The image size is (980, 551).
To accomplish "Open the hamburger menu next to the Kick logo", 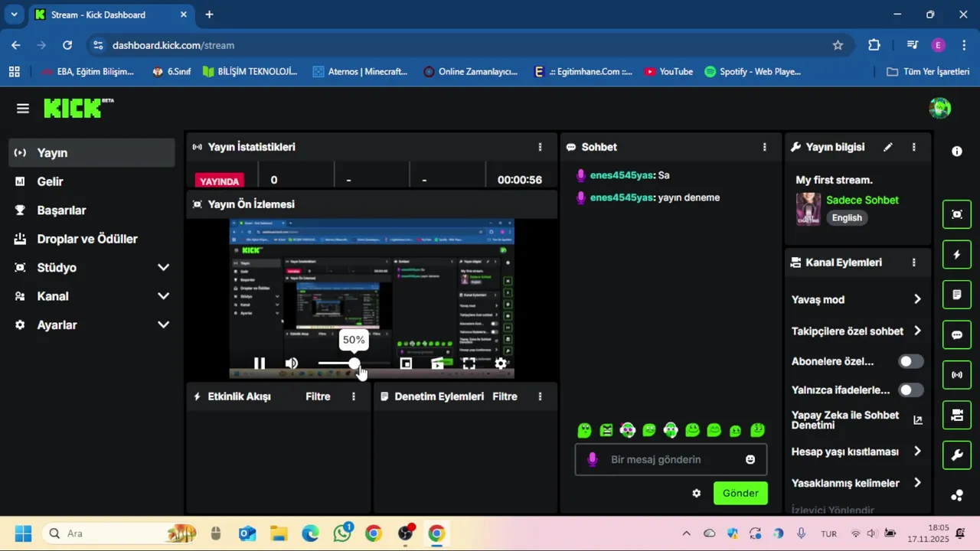I will tap(23, 109).
